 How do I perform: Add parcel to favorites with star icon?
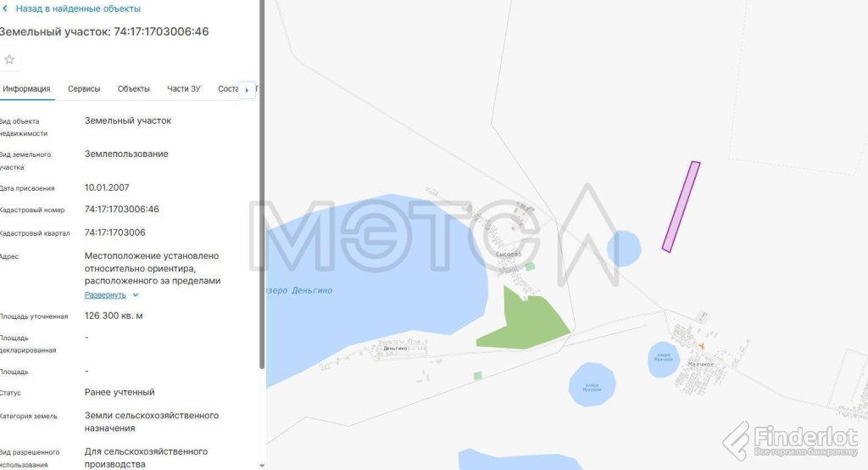coord(9,60)
